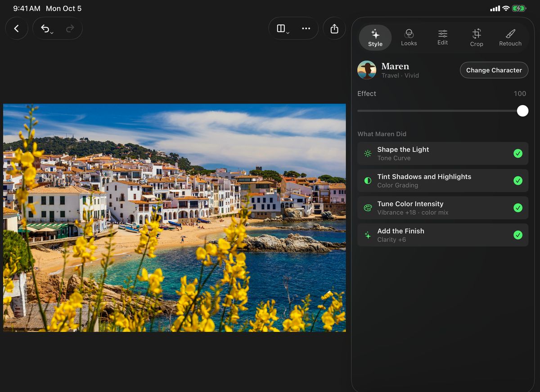This screenshot has height=392, width=540.
Task: Click the palette icon beside Tune Color Intensity
Action: 368,208
